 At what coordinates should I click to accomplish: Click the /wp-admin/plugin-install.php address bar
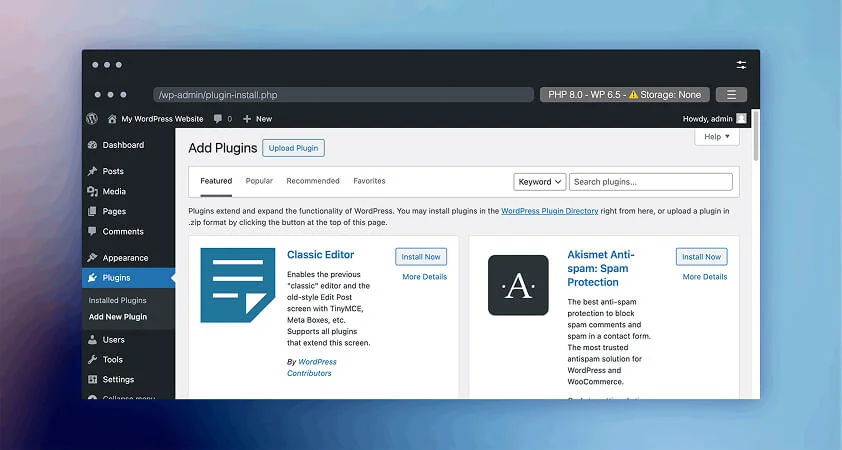coord(343,95)
